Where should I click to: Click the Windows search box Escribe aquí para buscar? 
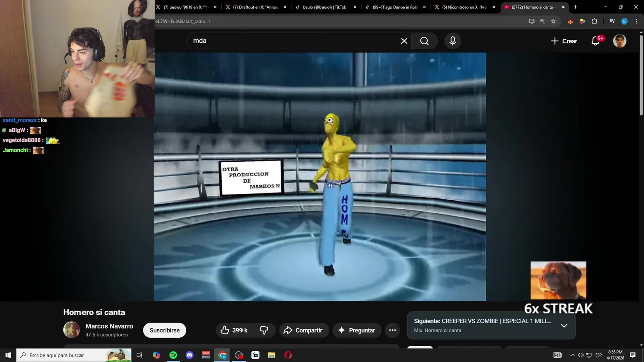point(73,355)
